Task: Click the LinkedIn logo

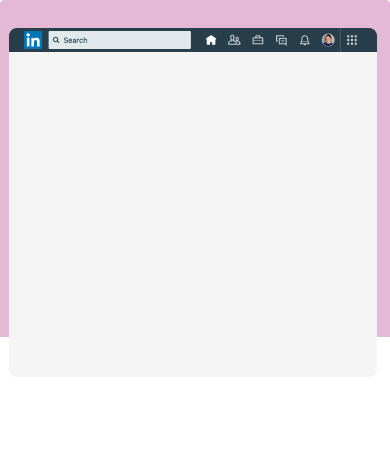Action: (33, 40)
